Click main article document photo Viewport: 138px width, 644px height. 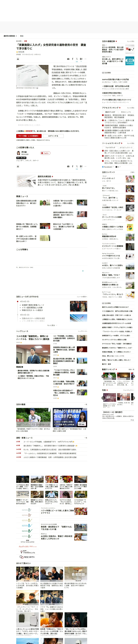tap(32, 76)
